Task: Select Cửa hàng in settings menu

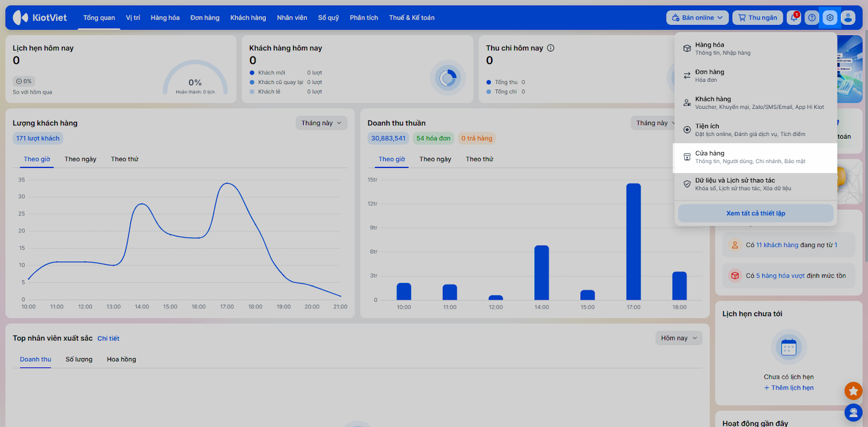Action: tap(755, 157)
